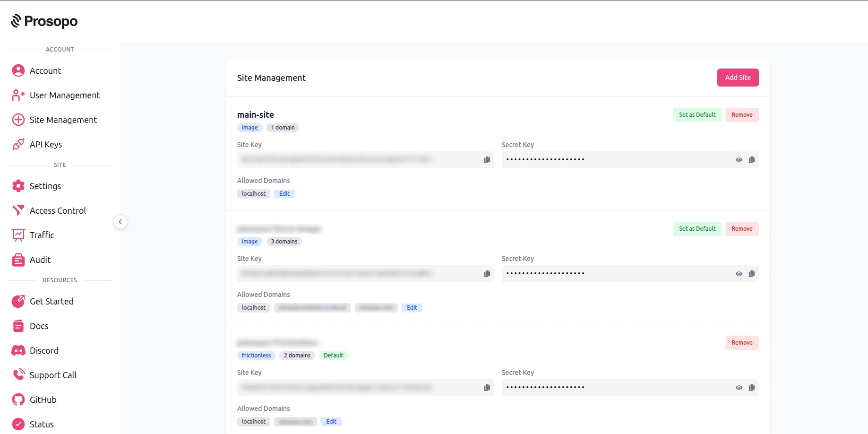Click the Traffic chart icon
This screenshot has width=868, height=434.
(x=18, y=235)
